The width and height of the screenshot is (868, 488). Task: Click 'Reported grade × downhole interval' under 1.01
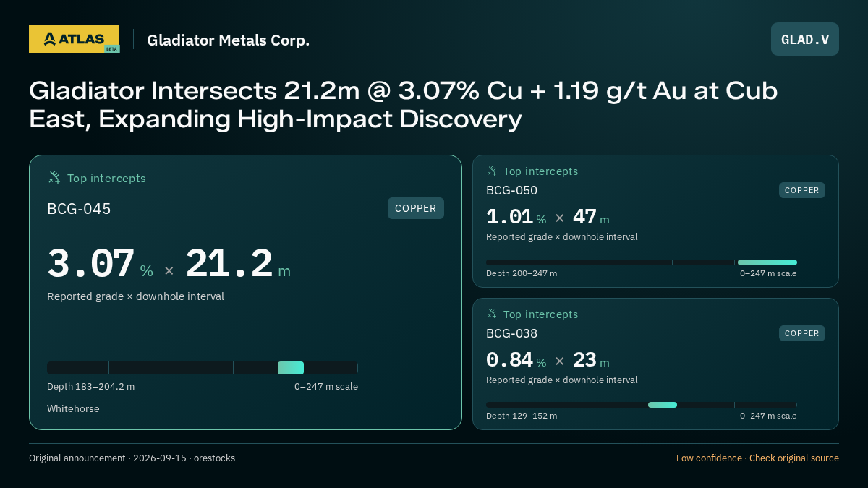[x=561, y=237]
